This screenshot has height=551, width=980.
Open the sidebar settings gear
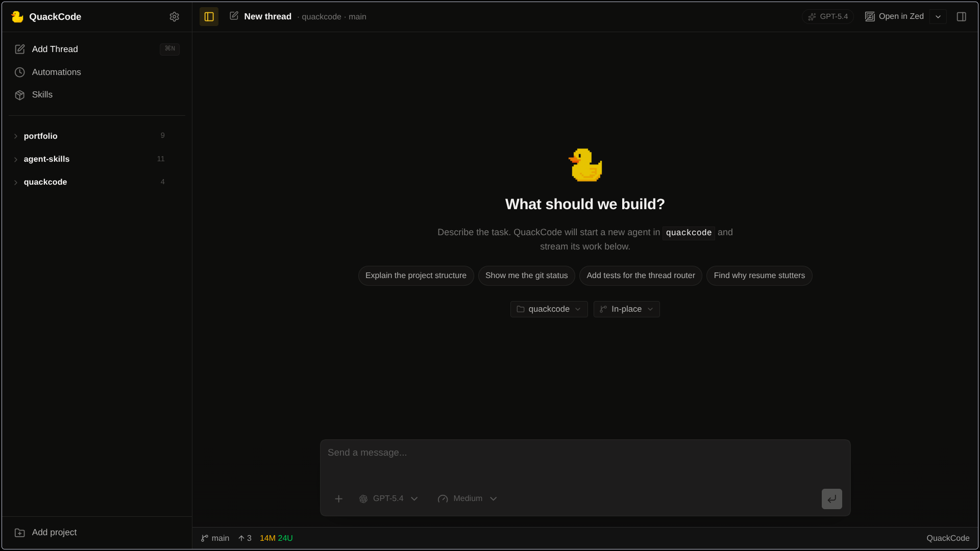[x=174, y=16]
